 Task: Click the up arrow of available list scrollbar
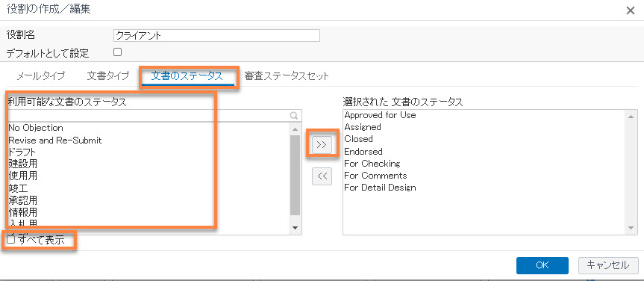point(295,129)
